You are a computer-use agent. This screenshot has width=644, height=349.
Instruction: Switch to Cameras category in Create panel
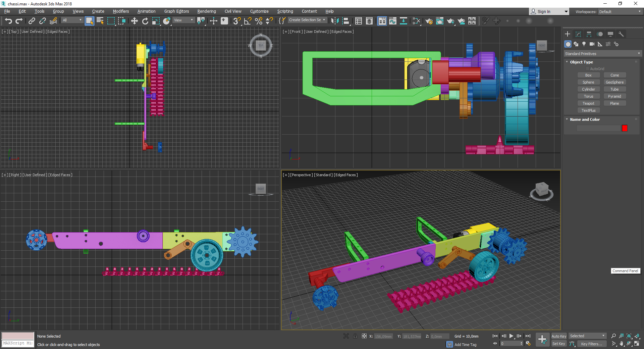point(592,44)
